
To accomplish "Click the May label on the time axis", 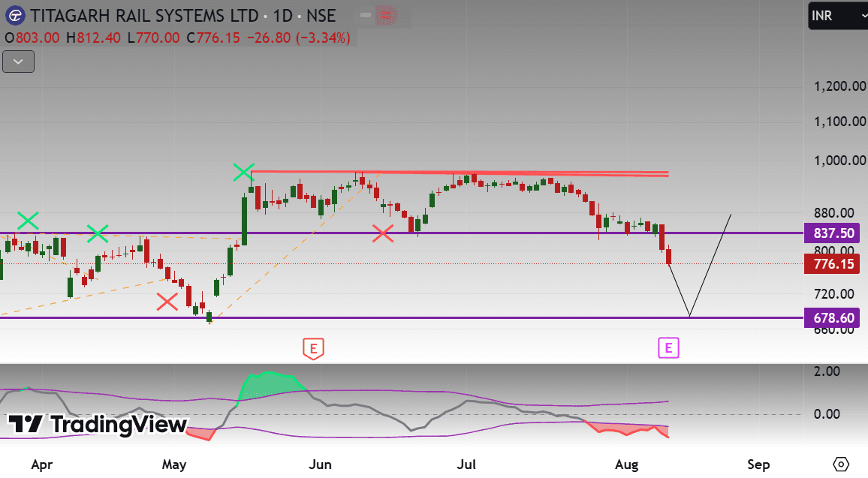I will [173, 464].
